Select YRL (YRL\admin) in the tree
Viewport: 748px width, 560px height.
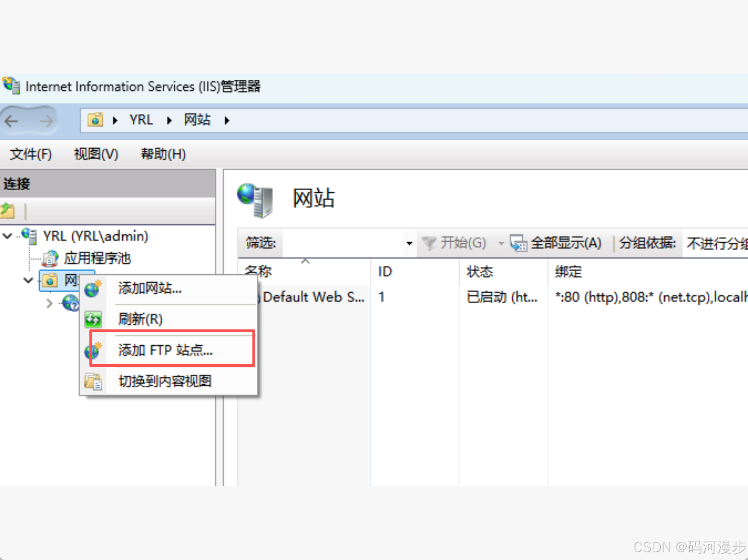96,236
